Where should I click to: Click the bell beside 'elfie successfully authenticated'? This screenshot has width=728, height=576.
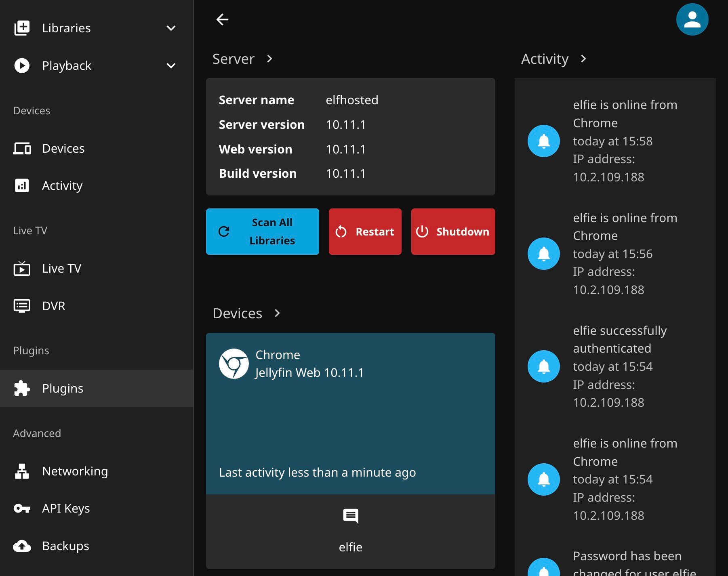click(x=543, y=366)
